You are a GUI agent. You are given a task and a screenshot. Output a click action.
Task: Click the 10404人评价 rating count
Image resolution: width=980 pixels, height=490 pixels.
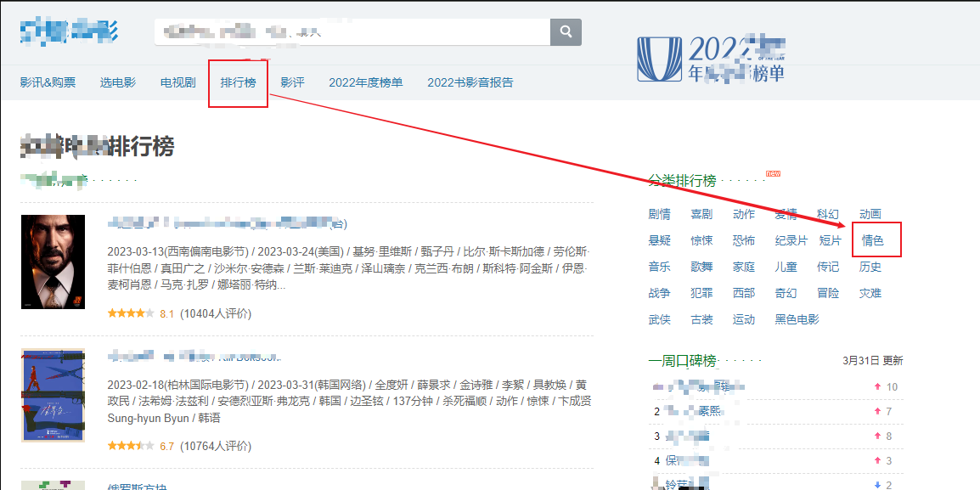click(216, 313)
